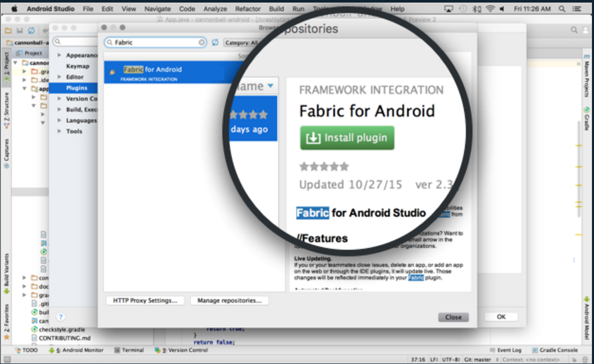This screenshot has width=594, height=364.
Task: Open the Android Monitor tool window
Action: (76, 350)
